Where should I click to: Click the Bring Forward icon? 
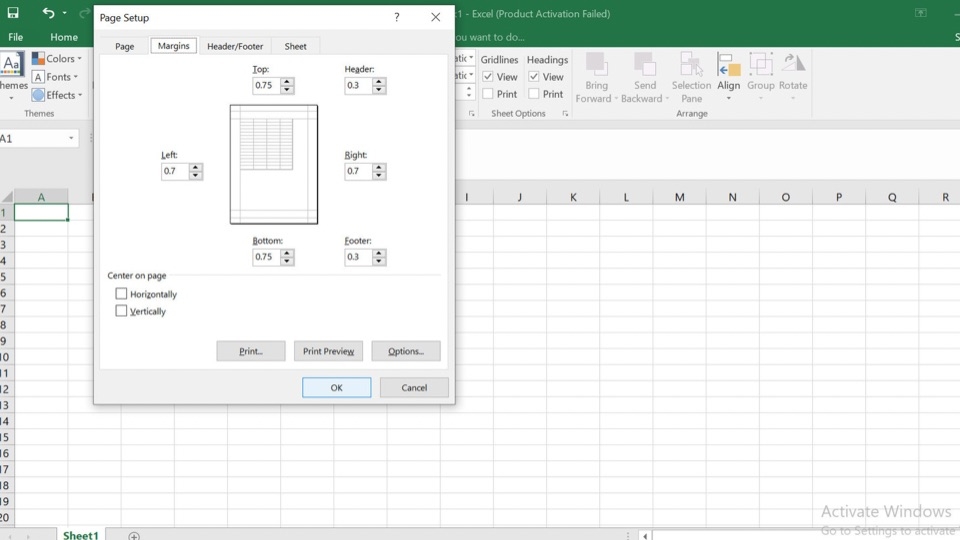[x=596, y=64]
